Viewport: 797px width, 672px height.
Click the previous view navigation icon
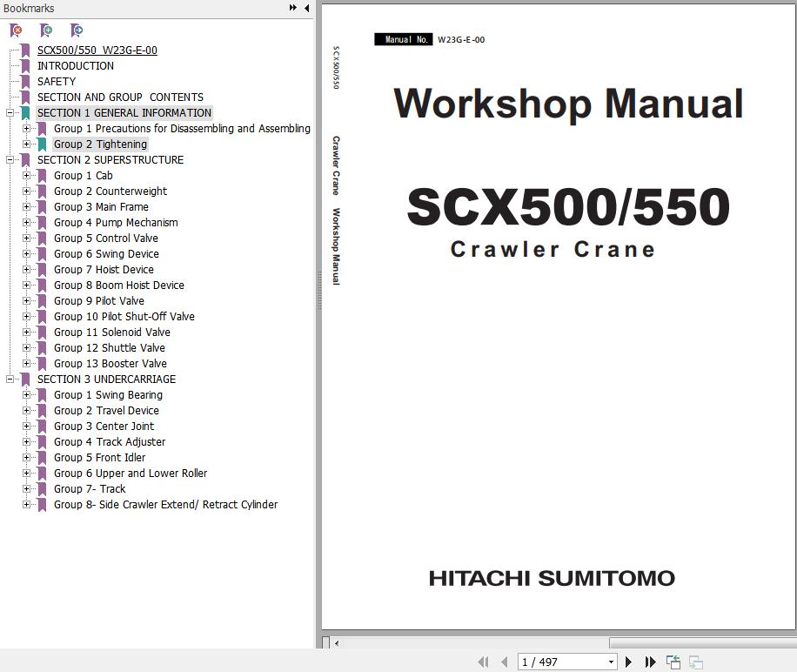tap(673, 662)
